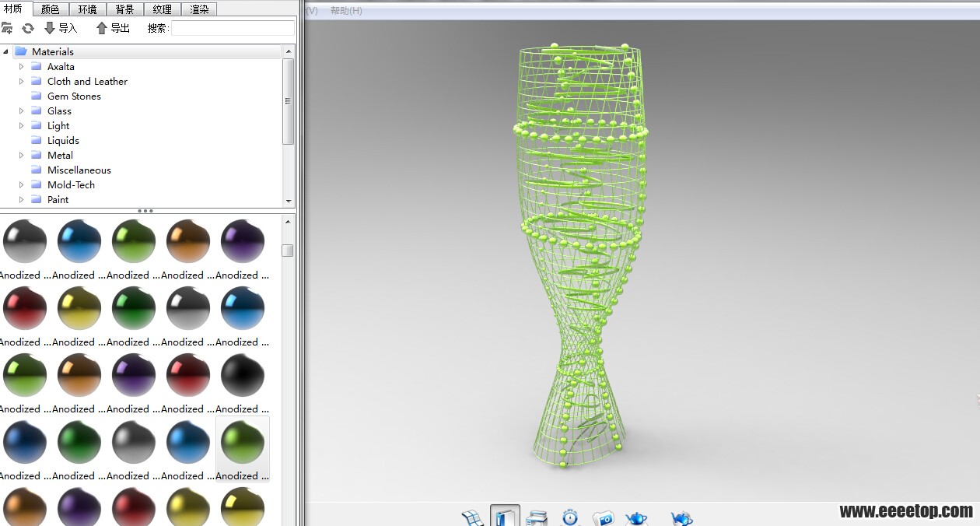Switch to the 环境 tab
980x526 pixels.
tap(87, 9)
